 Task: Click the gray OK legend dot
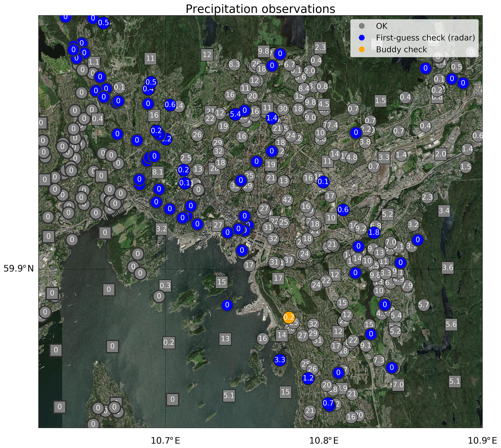(x=361, y=26)
